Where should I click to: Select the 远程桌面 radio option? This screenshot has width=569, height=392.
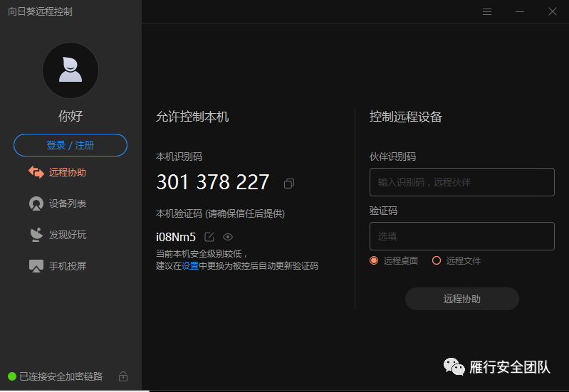tap(374, 260)
